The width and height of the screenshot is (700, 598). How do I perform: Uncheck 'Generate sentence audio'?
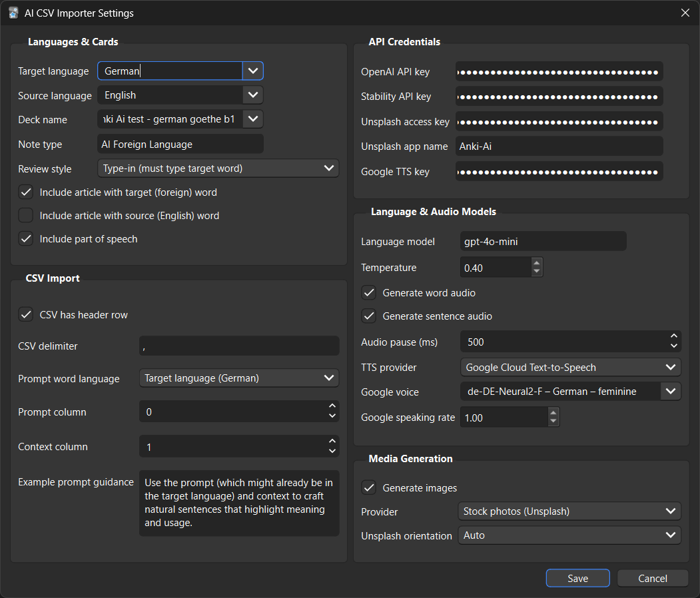pyautogui.click(x=369, y=316)
